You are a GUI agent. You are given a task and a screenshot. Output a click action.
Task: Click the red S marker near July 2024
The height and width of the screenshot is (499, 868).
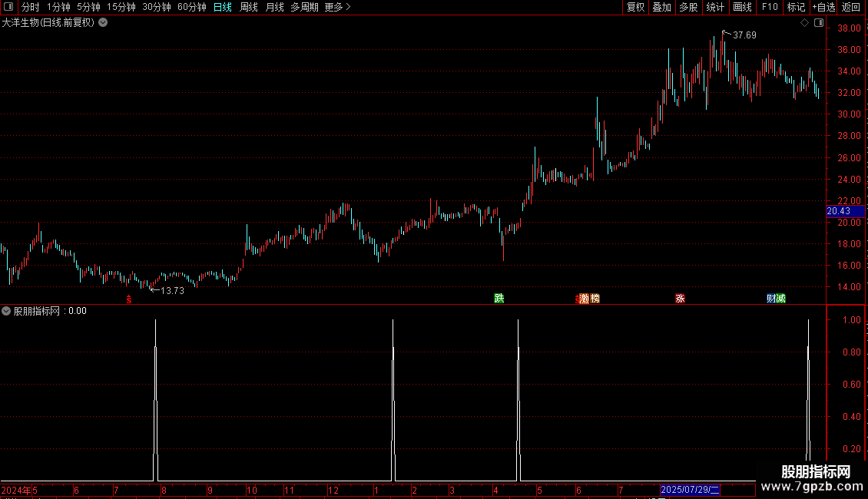pos(129,299)
